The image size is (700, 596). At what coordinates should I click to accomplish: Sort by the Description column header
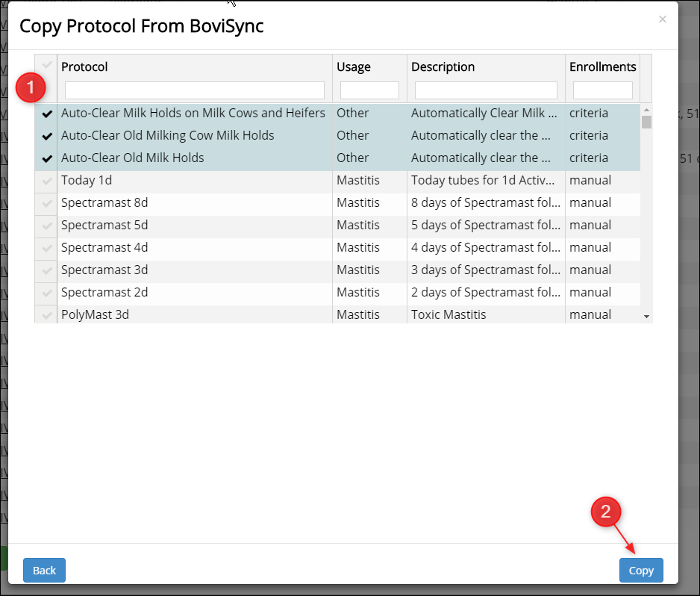tap(443, 66)
